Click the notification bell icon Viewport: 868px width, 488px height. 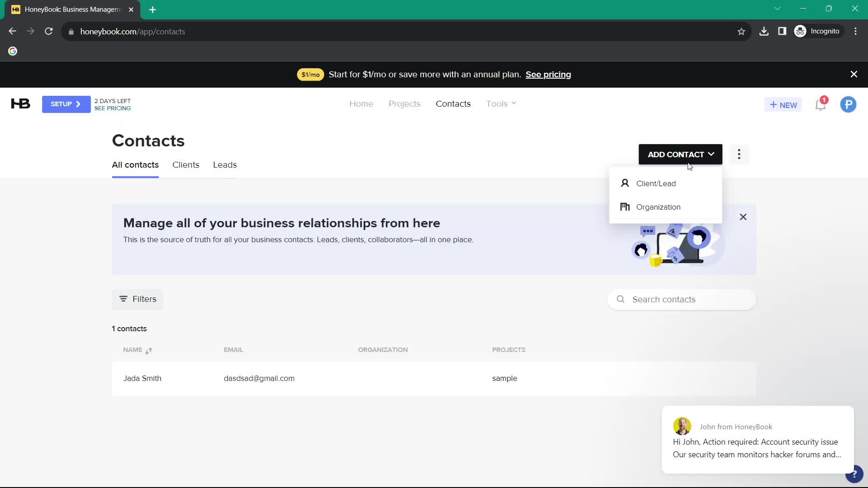point(821,104)
